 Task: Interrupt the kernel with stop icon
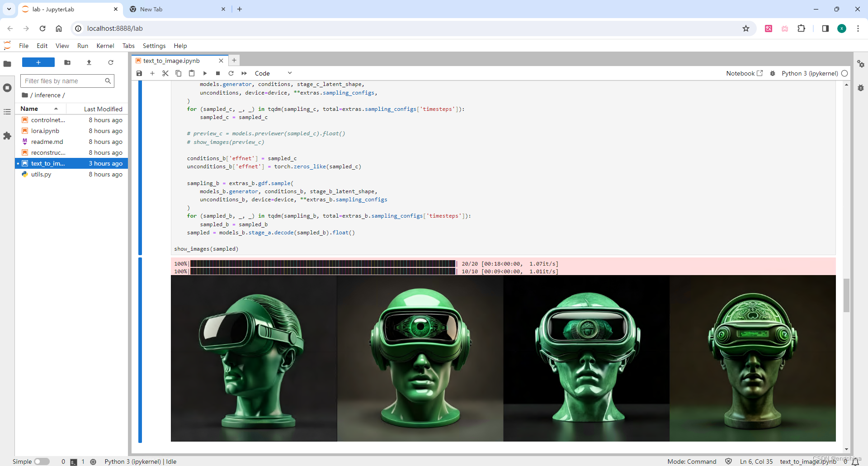tap(218, 73)
